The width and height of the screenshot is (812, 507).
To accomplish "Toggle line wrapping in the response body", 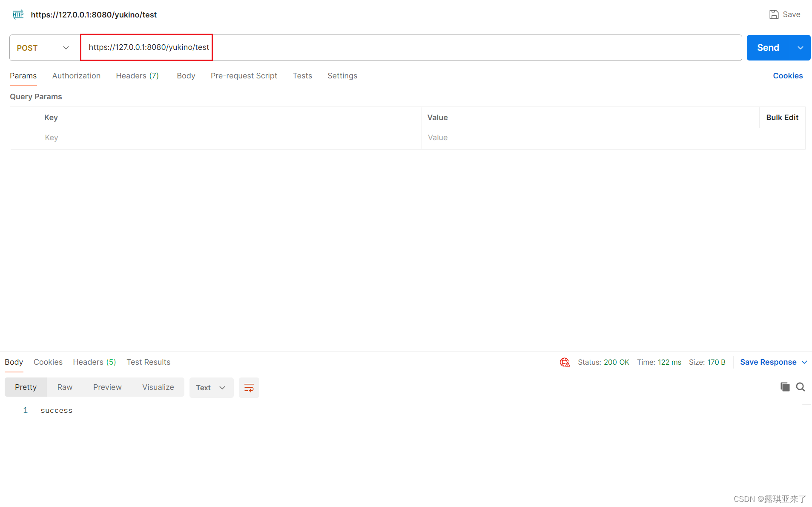I will [249, 387].
